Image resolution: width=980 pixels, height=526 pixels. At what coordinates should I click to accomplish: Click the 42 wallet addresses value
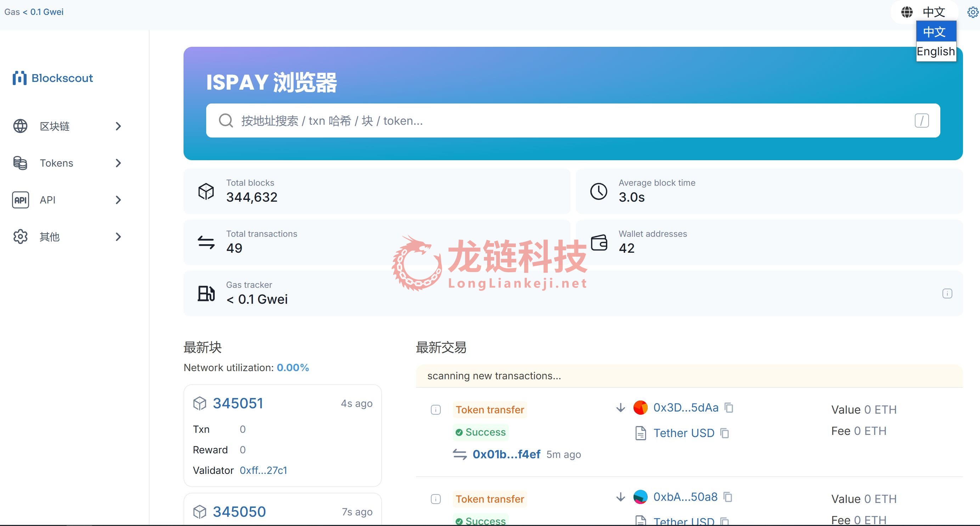[x=626, y=248]
